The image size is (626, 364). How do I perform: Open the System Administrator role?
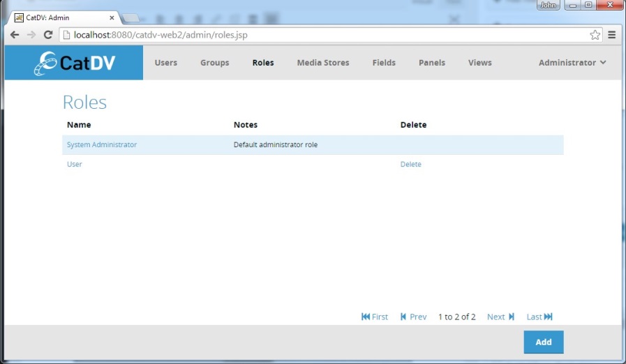click(x=102, y=144)
